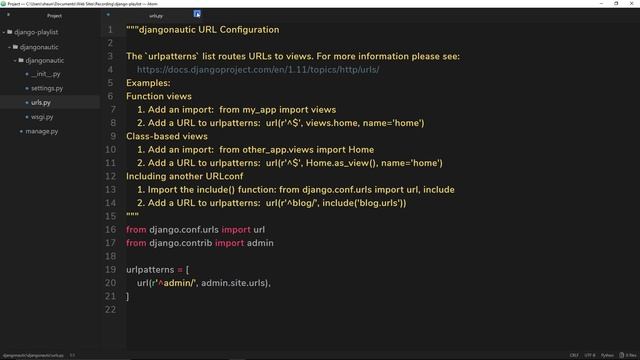
Task: Click the django-playlist folder icon
Action: (10, 32)
